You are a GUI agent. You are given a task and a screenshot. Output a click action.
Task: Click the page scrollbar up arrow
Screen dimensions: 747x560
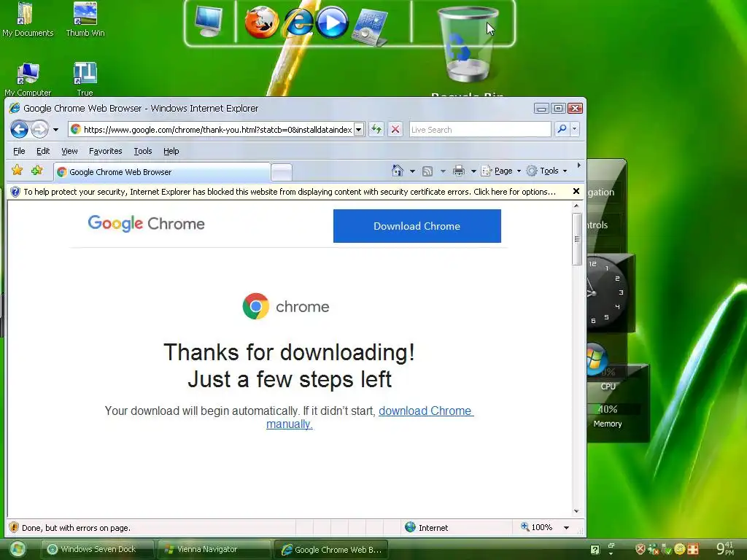tap(576, 206)
